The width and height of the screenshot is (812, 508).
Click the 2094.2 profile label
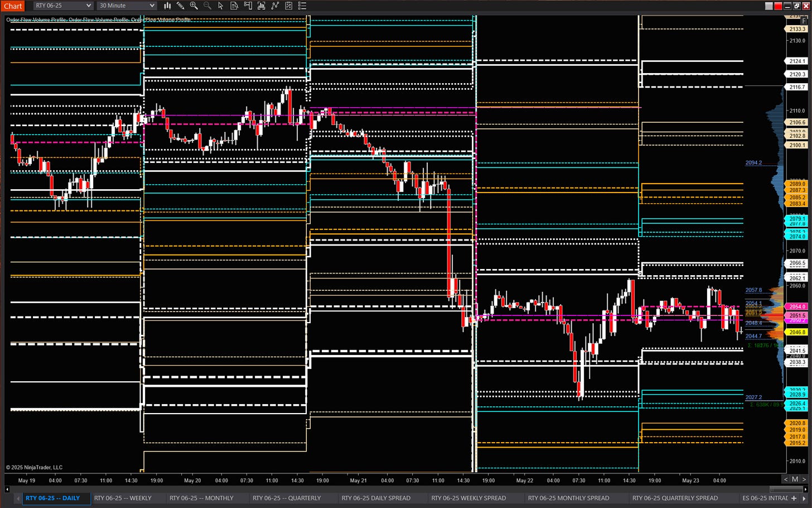point(753,163)
